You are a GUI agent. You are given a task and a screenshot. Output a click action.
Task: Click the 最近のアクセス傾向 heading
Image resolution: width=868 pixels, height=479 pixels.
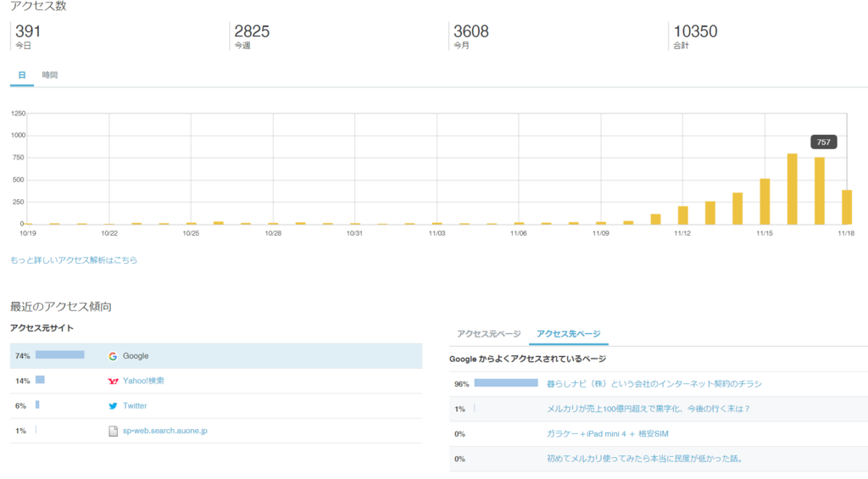[x=61, y=307]
